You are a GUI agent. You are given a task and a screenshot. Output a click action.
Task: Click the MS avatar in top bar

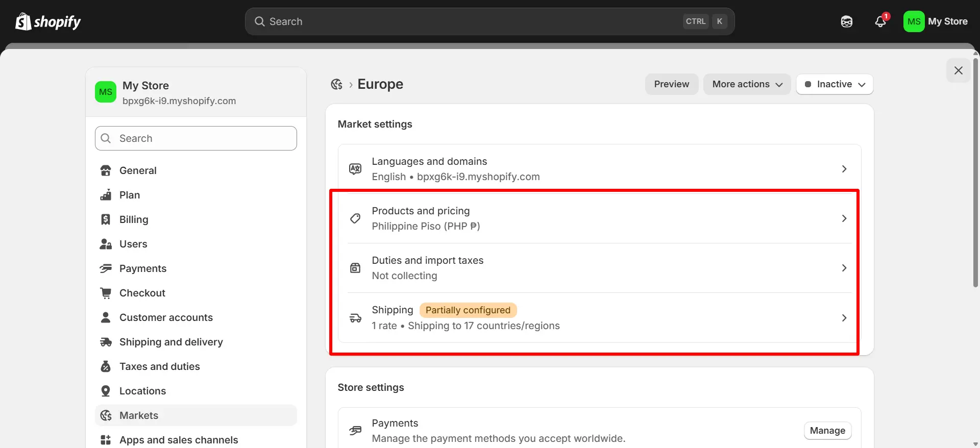pyautogui.click(x=914, y=21)
